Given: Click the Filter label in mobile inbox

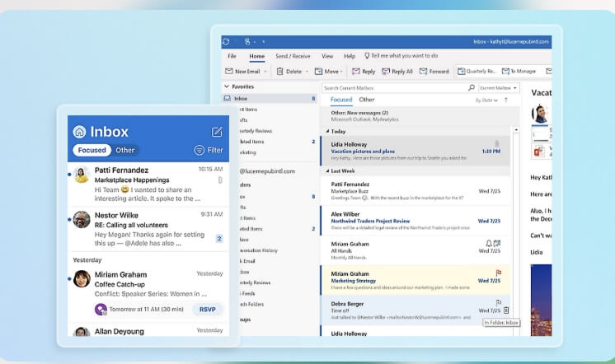Looking at the screenshot, I should tap(215, 150).
